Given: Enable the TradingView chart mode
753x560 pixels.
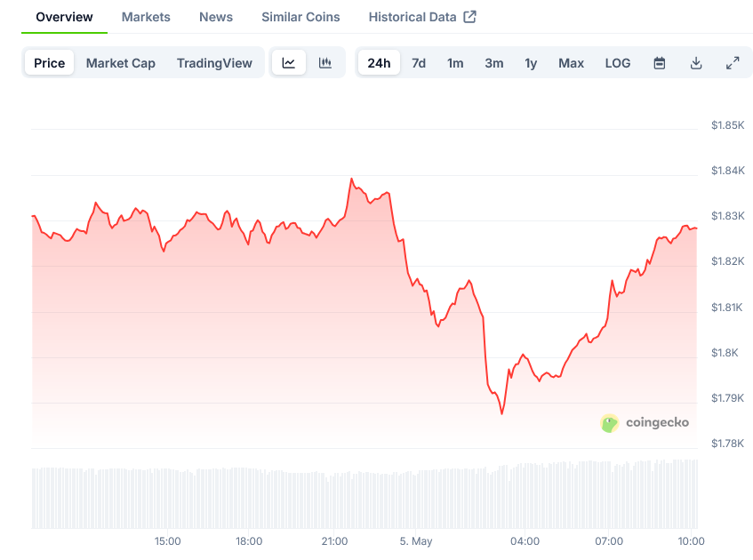Looking at the screenshot, I should [214, 63].
